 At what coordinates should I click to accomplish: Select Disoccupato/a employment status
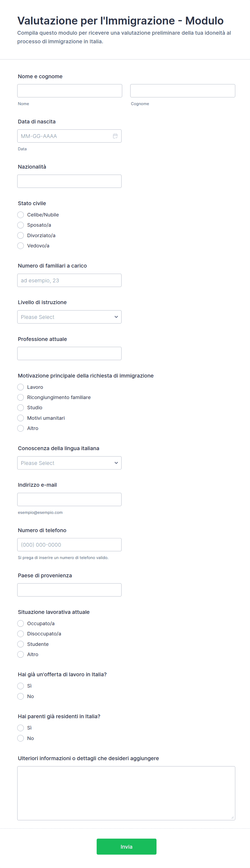pos(20,634)
